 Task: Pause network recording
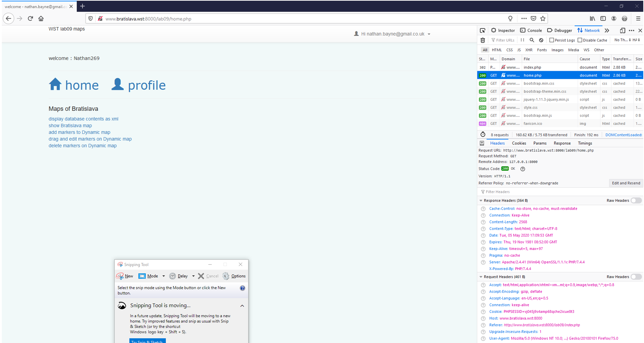coord(522,40)
